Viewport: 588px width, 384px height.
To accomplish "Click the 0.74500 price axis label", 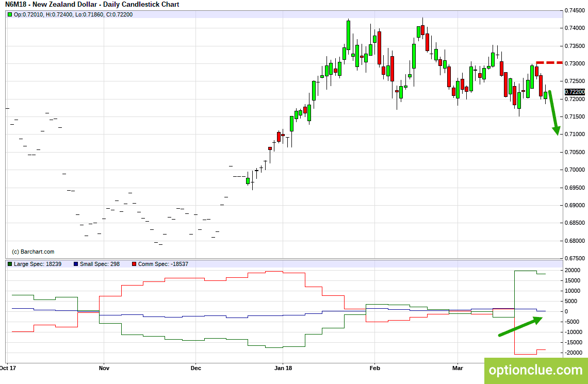I will click(576, 10).
